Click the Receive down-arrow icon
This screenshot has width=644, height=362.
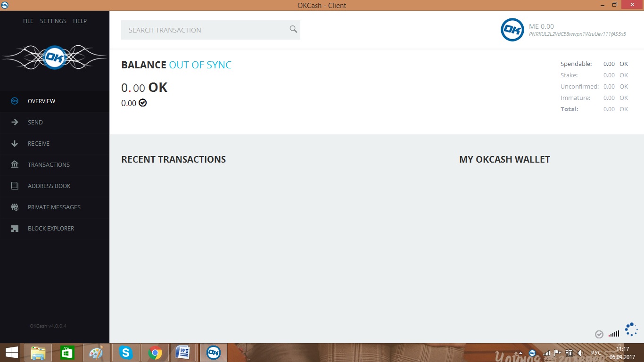point(15,143)
